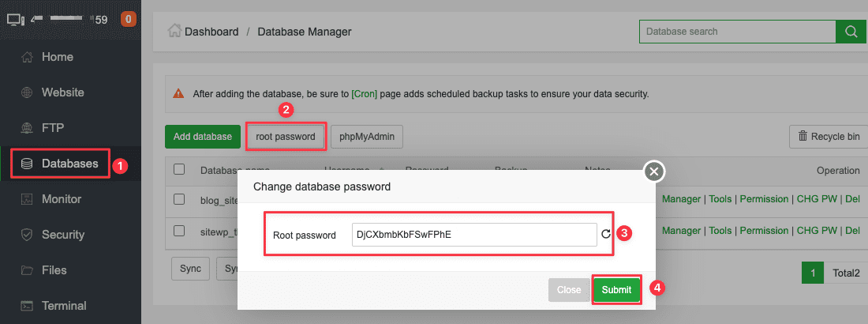Click the FTP globe icon

(27, 128)
